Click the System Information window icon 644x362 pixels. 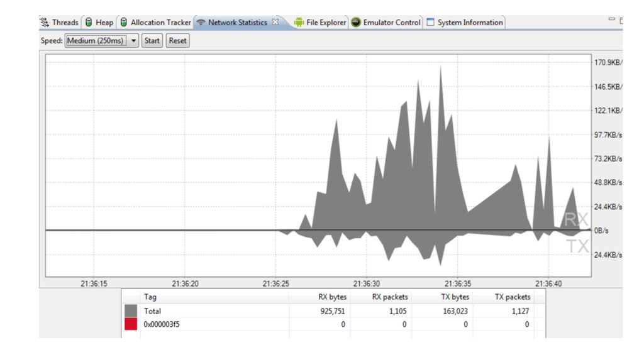(430, 22)
